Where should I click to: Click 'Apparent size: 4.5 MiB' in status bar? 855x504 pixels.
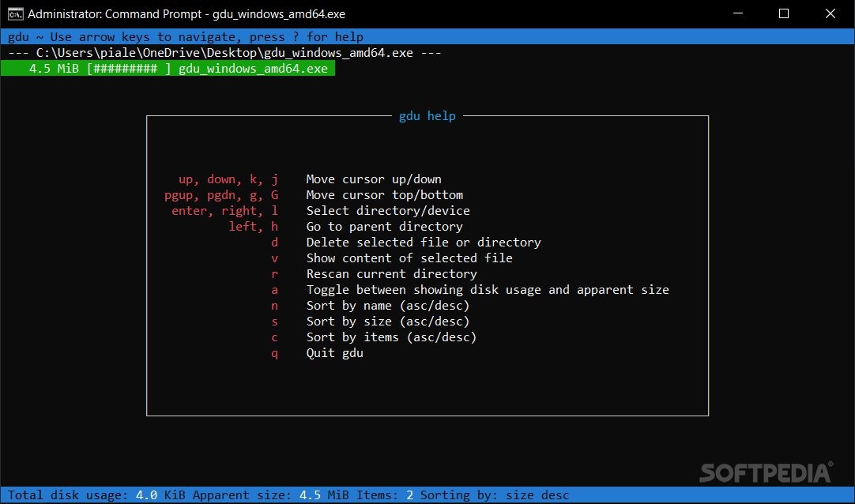270,495
